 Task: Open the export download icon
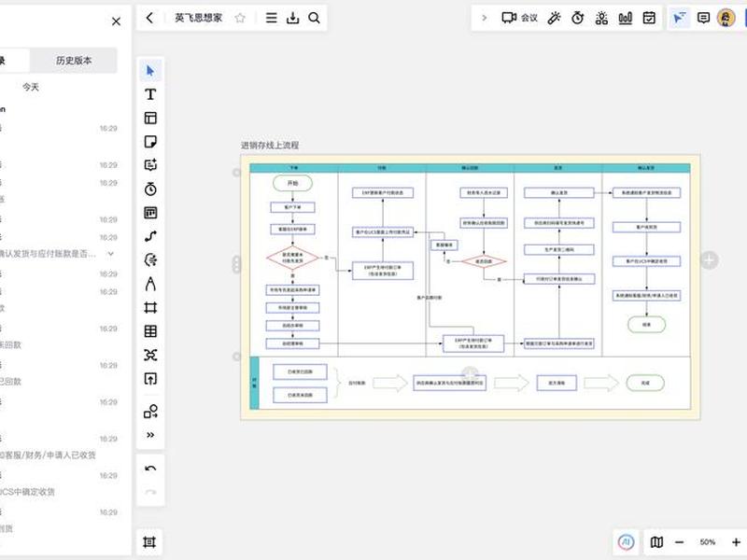click(292, 18)
